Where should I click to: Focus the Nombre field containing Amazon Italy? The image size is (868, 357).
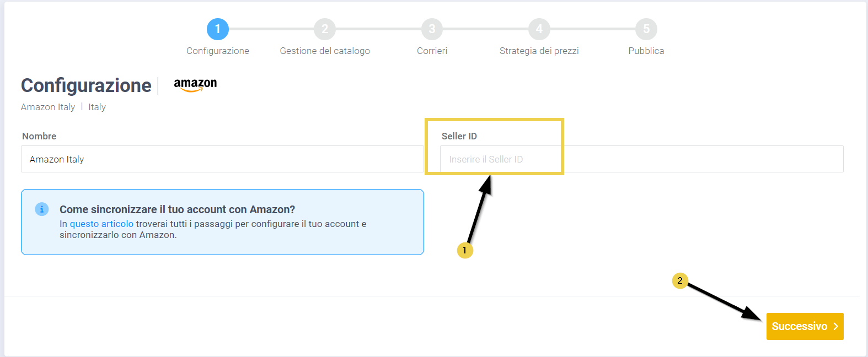pyautogui.click(x=222, y=159)
